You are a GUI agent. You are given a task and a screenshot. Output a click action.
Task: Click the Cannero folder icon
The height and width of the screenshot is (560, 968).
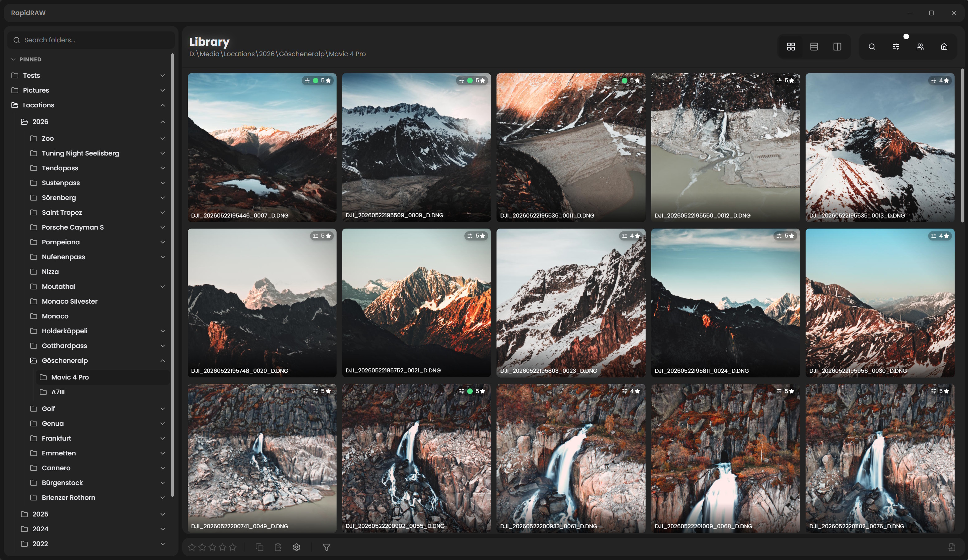coord(34,468)
